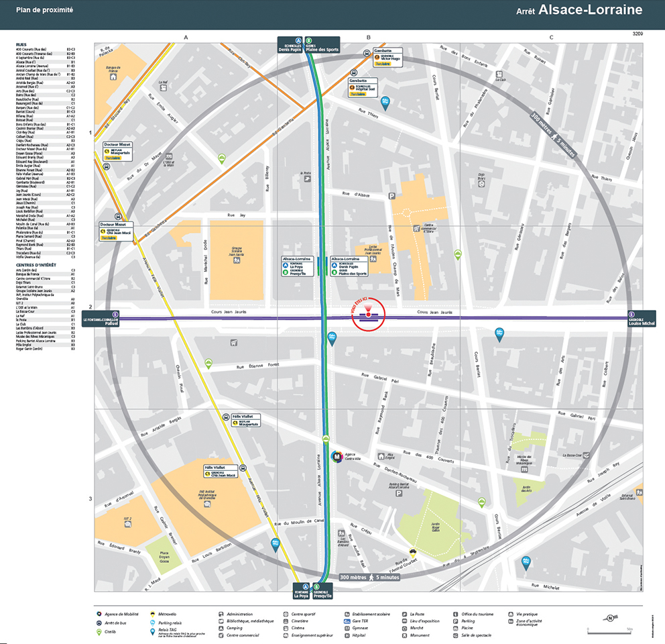Click the 'CENTRES D'INTÉRÊT' index heading

(x=36, y=265)
